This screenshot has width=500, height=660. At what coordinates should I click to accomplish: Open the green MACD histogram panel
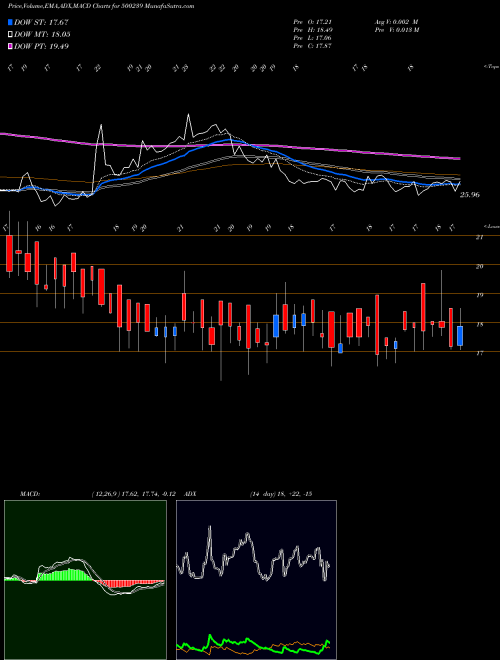pos(85,580)
